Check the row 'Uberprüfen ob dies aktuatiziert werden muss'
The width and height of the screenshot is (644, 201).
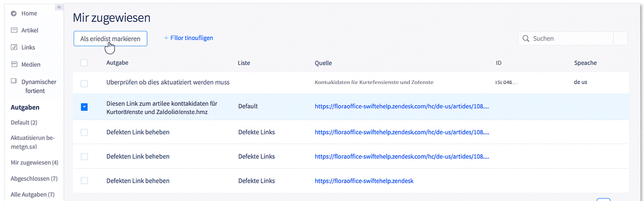coord(84,83)
